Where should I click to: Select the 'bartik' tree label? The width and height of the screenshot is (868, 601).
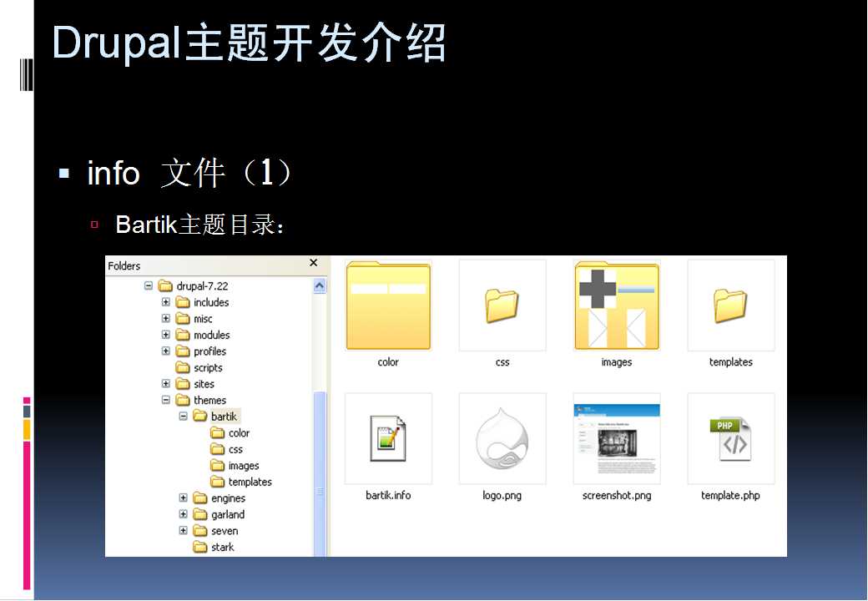(x=224, y=417)
